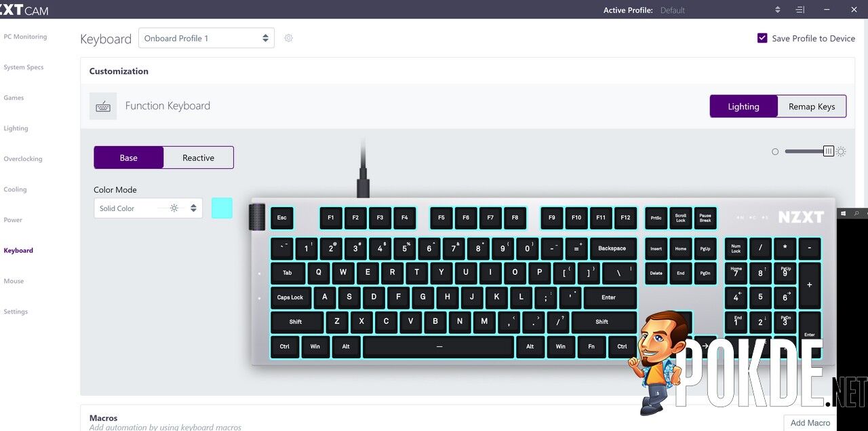Switch to the Remap Keys tab

click(812, 106)
